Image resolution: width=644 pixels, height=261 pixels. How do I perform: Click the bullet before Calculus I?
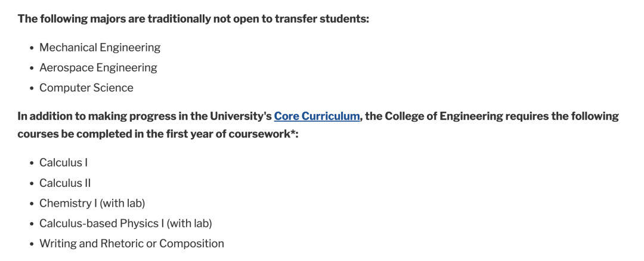32,164
